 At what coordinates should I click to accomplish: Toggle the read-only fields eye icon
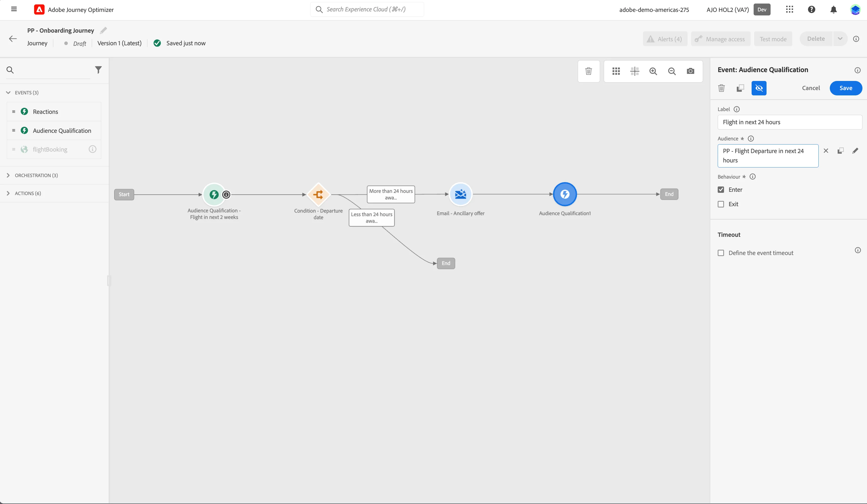coord(759,88)
